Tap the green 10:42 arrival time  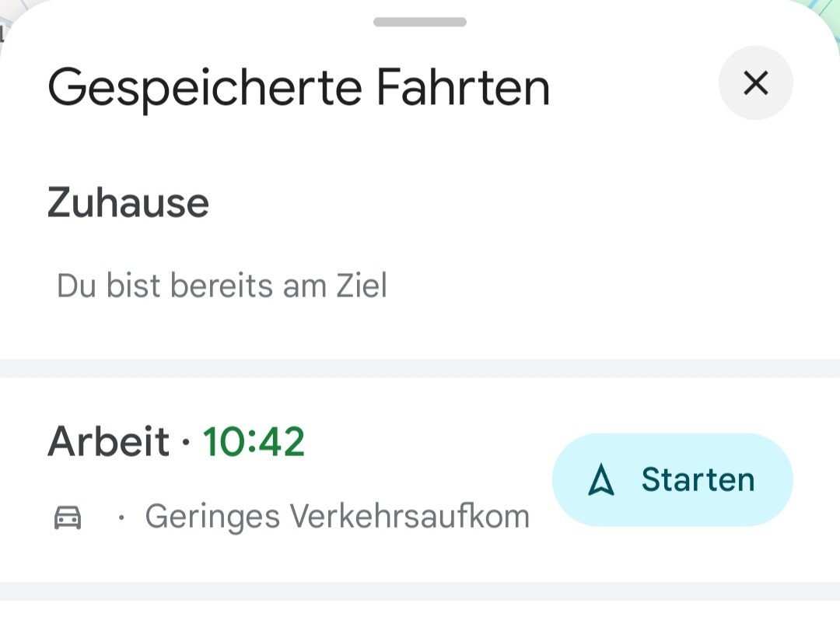tap(254, 442)
